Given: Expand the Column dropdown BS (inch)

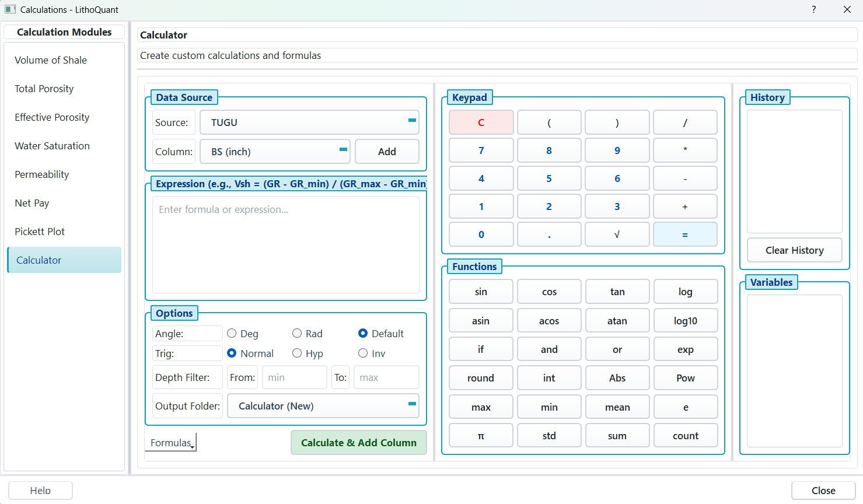Looking at the screenshot, I should [x=275, y=152].
